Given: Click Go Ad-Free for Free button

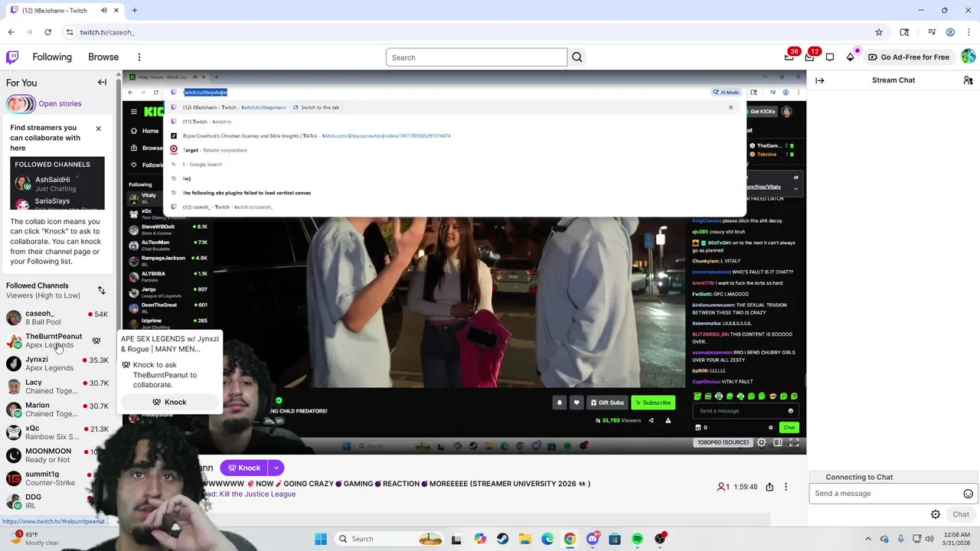Looking at the screenshot, I should click(x=909, y=57).
